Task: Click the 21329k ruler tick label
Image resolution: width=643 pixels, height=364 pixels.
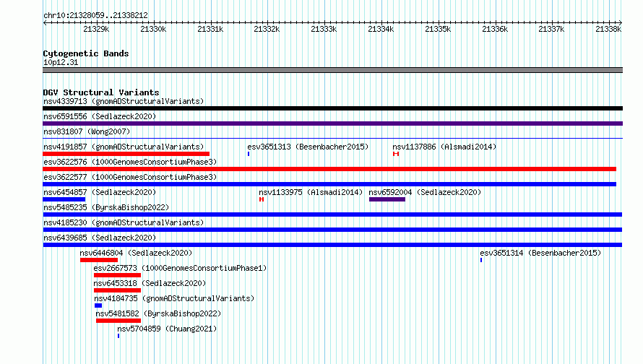Action: [96, 29]
